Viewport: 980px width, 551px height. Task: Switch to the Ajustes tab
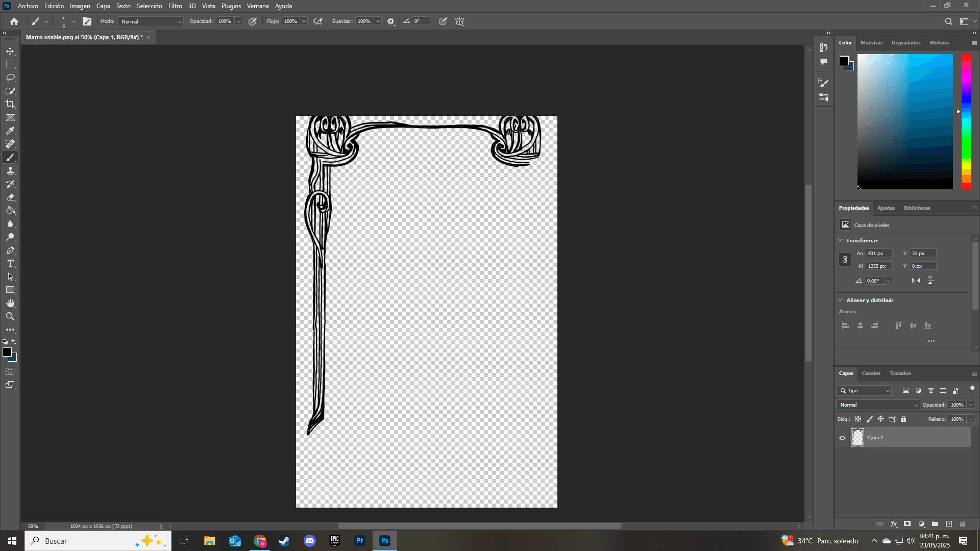pyautogui.click(x=886, y=208)
